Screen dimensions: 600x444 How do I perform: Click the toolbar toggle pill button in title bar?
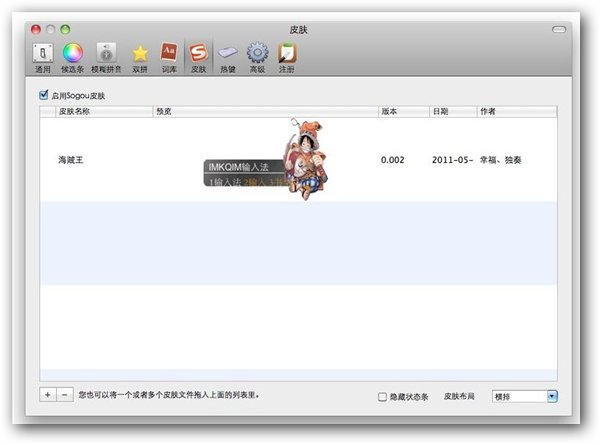[559, 29]
